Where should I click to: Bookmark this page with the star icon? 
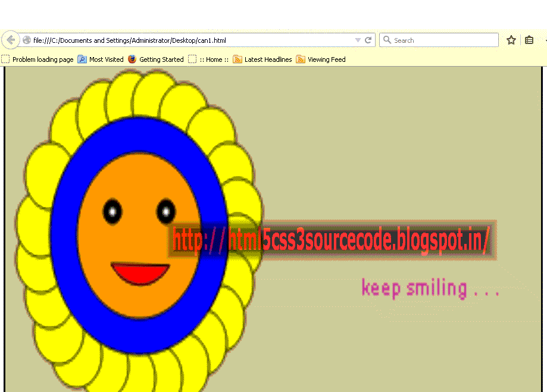point(511,40)
